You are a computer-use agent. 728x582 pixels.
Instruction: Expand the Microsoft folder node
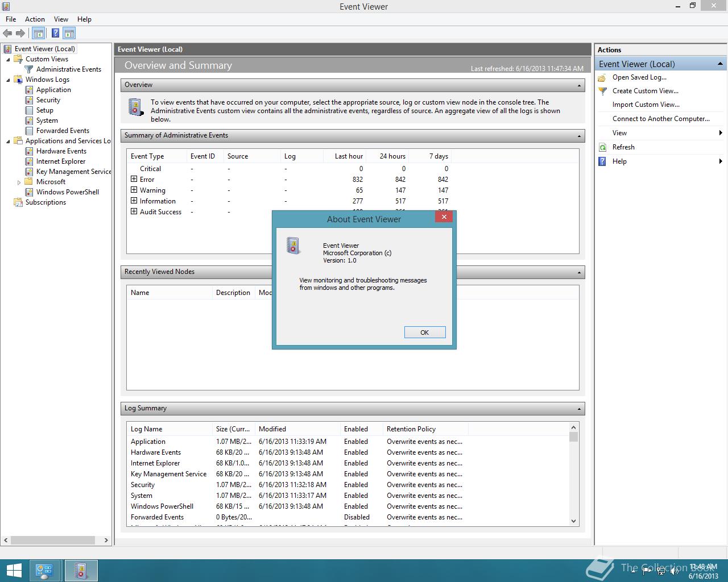[19, 182]
